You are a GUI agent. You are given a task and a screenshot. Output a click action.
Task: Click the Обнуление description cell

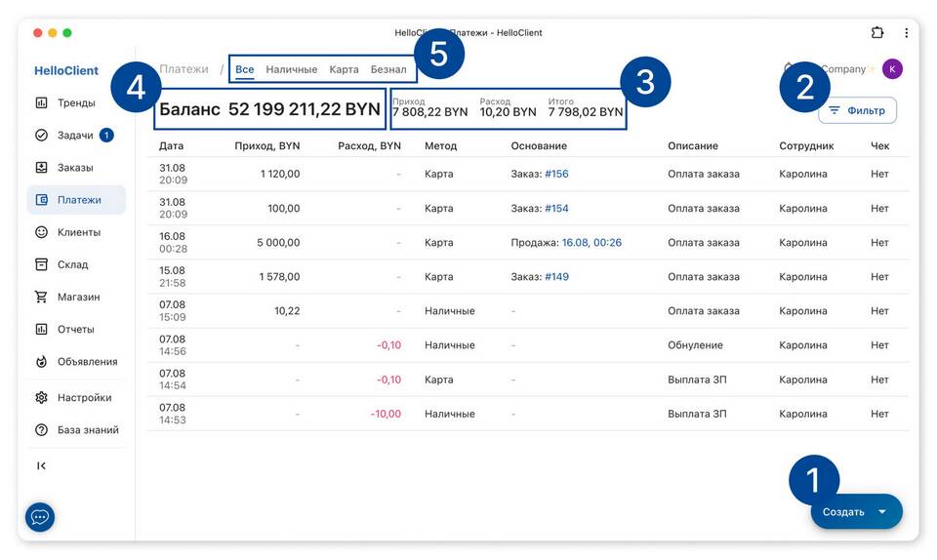click(x=695, y=345)
